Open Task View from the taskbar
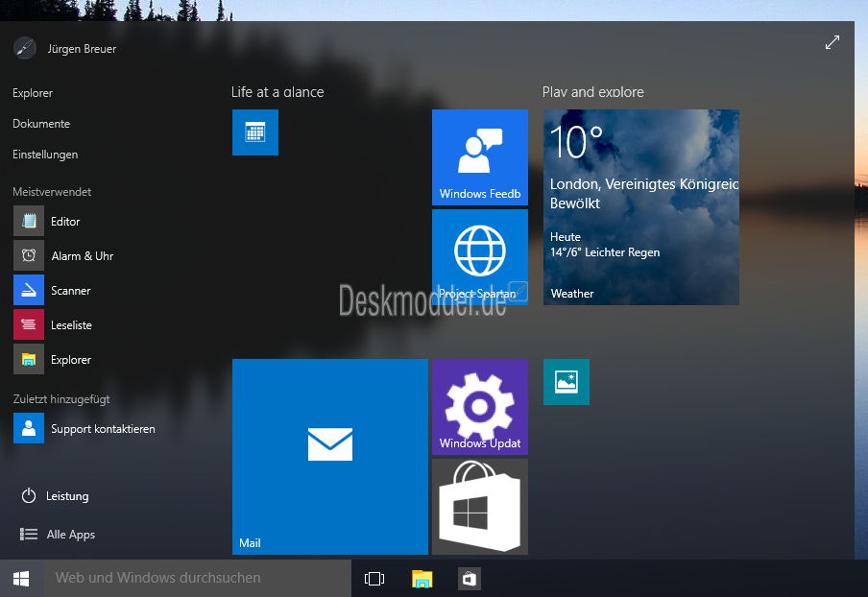 (x=374, y=579)
